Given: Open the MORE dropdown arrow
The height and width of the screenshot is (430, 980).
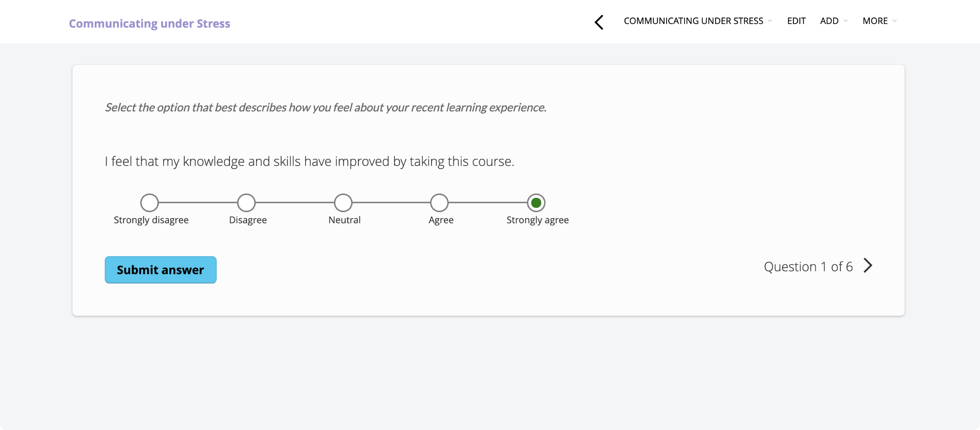Looking at the screenshot, I should [x=894, y=21].
